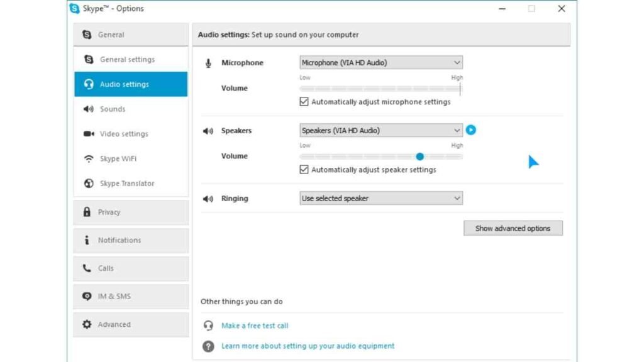This screenshot has height=362, width=644.
Task: Click the headset icon beside free test call
Action: point(208,326)
